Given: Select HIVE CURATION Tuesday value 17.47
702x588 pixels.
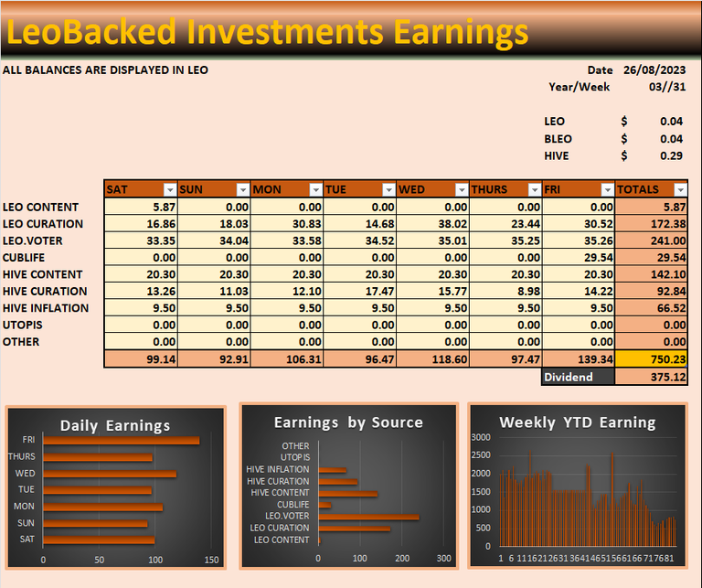Looking at the screenshot, I should (360, 291).
